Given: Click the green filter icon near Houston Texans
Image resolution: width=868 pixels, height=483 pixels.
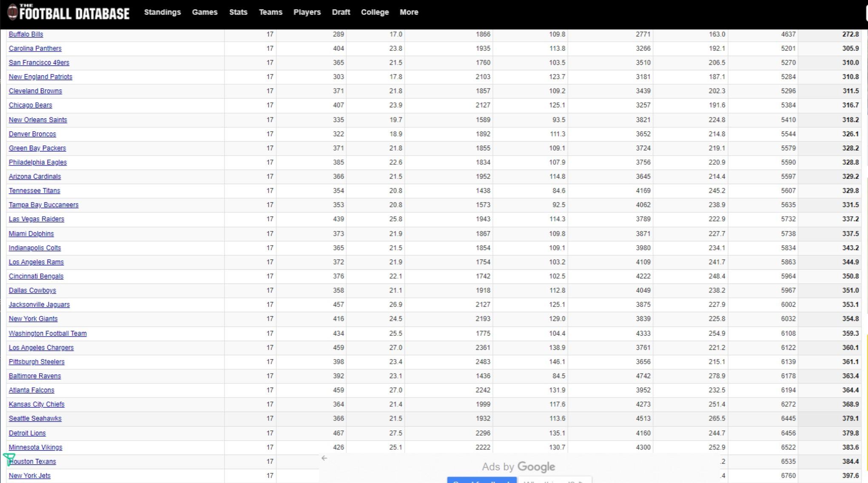Looking at the screenshot, I should [9, 459].
